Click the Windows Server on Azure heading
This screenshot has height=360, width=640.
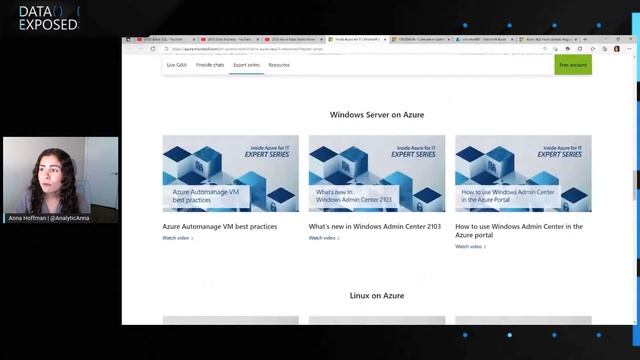pyautogui.click(x=377, y=115)
